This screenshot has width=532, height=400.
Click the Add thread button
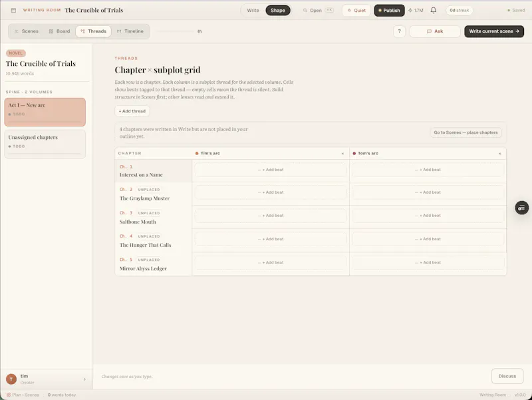132,111
